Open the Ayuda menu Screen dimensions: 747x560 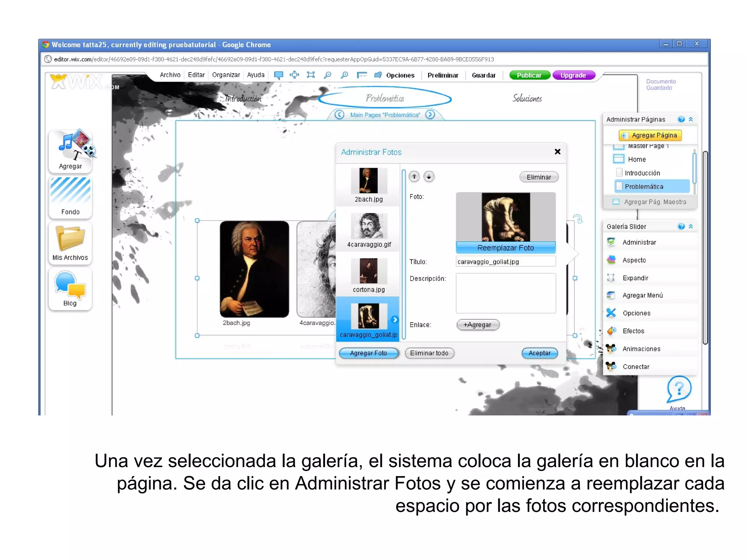256,75
